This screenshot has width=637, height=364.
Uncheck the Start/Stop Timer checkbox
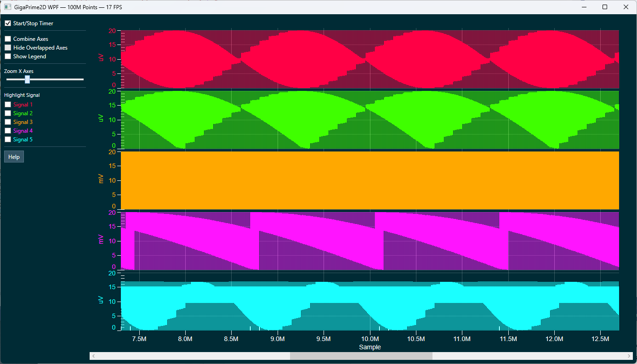[8, 23]
